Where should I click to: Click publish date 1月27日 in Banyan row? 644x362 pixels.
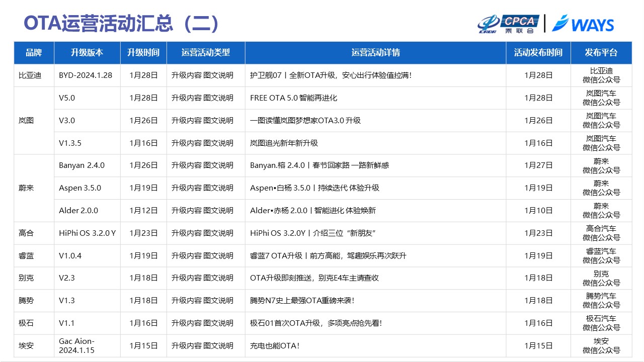click(x=538, y=165)
